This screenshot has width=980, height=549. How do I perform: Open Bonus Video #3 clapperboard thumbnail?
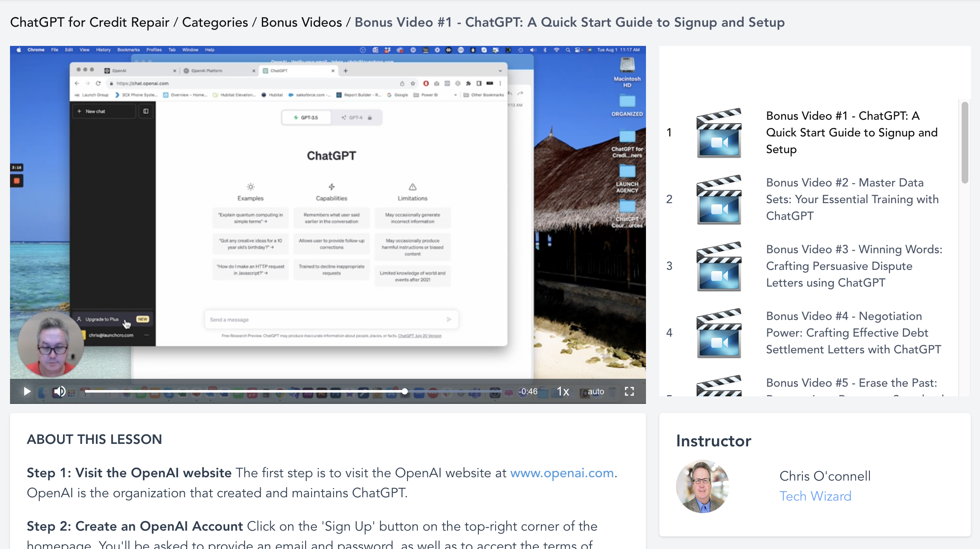click(x=719, y=266)
